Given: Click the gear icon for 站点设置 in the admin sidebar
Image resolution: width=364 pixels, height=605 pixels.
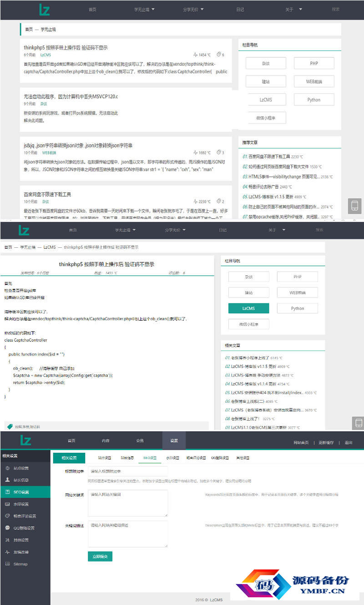Looking at the screenshot, I should point(7,468).
